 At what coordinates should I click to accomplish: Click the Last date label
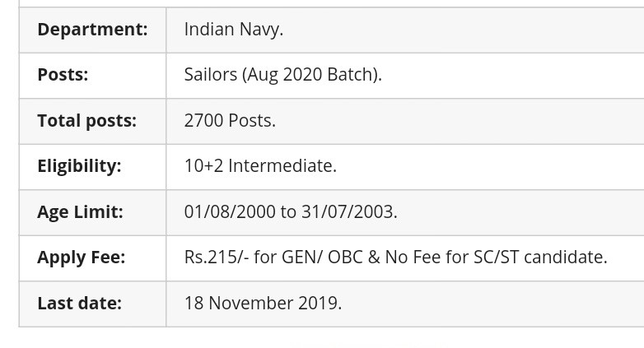click(x=80, y=304)
